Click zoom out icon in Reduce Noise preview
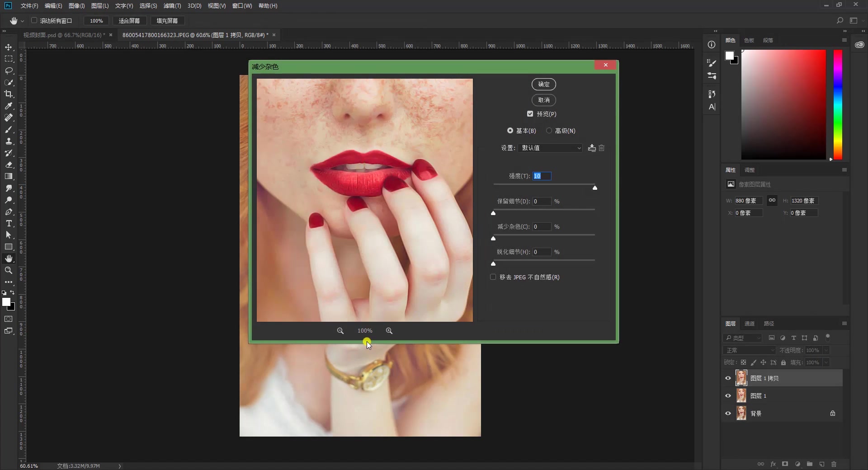Viewport: 868px width, 470px height. tap(340, 331)
